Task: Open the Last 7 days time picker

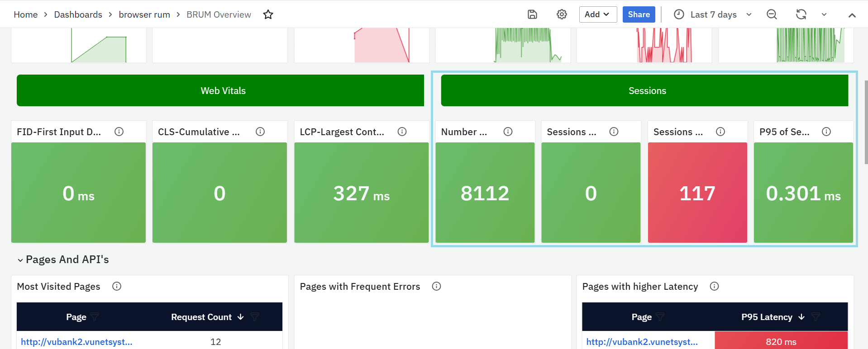Action: click(713, 14)
